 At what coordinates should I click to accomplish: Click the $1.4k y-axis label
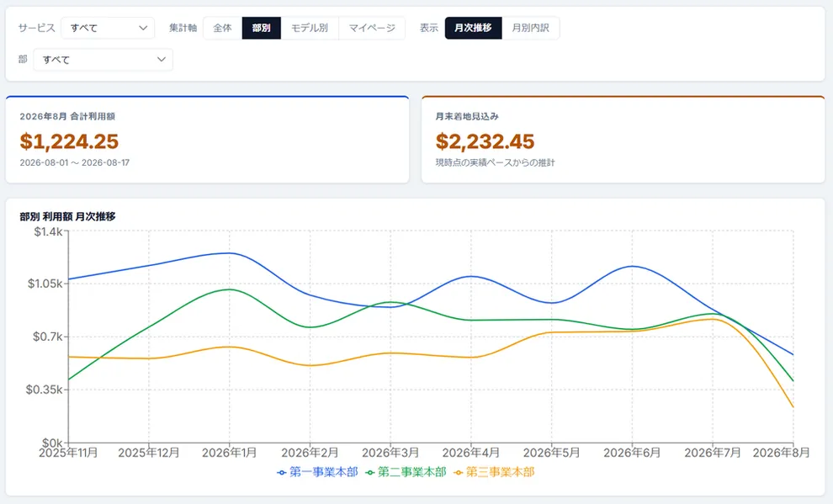click(x=48, y=231)
